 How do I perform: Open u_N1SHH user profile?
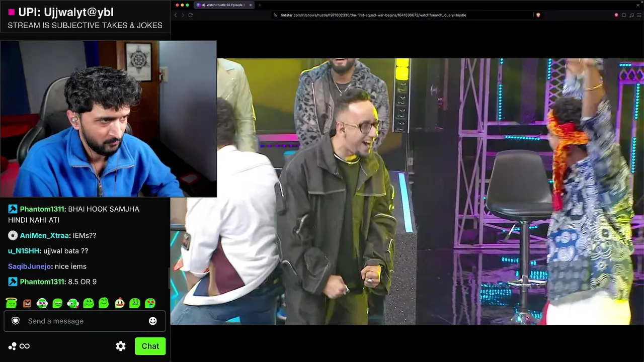[x=24, y=251]
